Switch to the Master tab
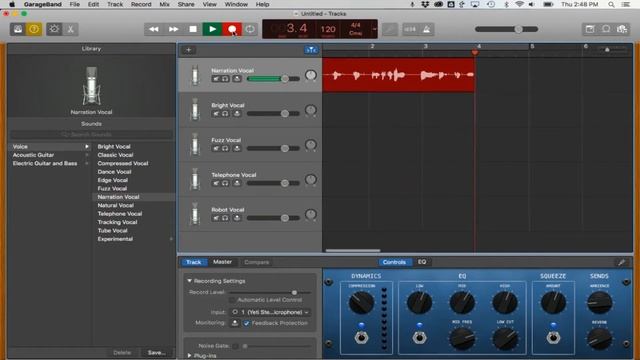Screen dimensions: 640x360 222,262
